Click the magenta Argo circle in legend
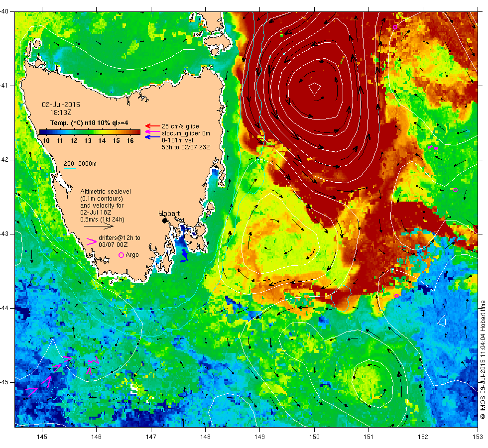 [122, 255]
